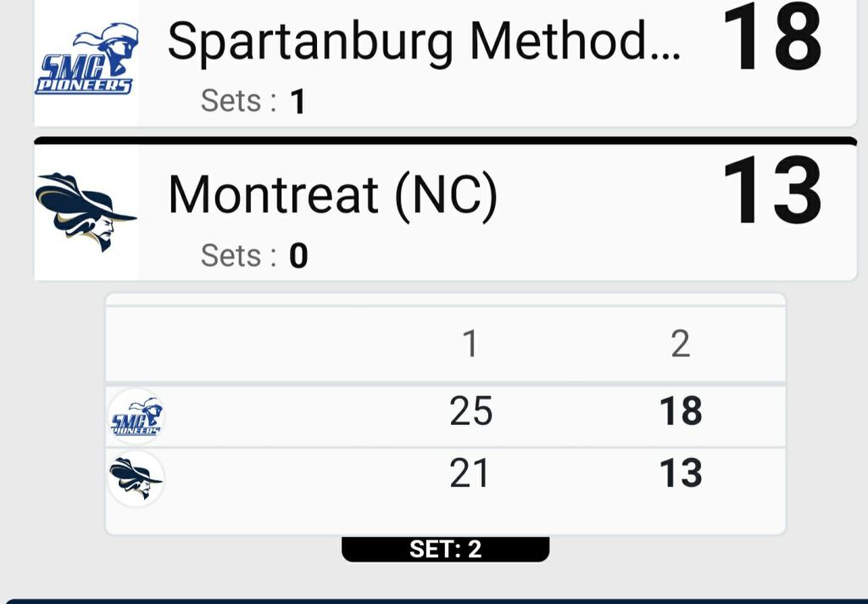This screenshot has width=868, height=604.
Task: Select Spartanburg's "Sets : 1" label
Action: coord(253,102)
